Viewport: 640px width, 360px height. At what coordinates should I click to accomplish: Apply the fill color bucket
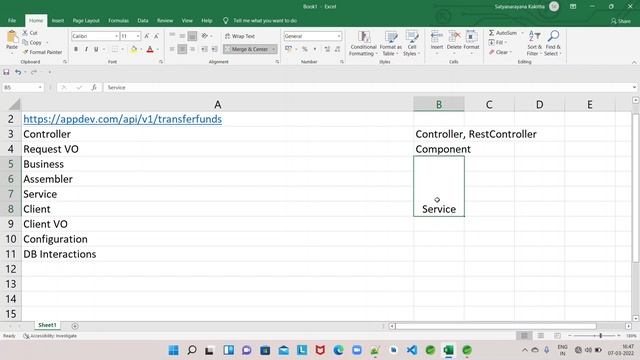[133, 49]
